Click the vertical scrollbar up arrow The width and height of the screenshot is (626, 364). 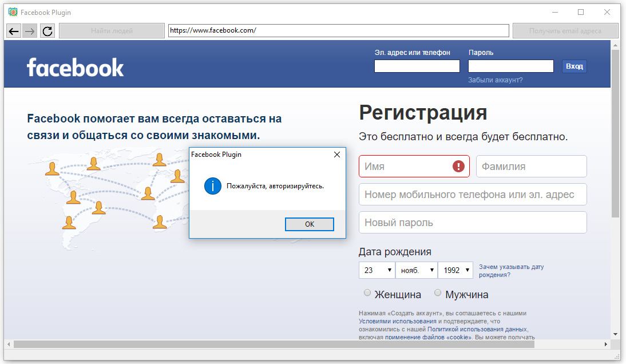(615, 45)
